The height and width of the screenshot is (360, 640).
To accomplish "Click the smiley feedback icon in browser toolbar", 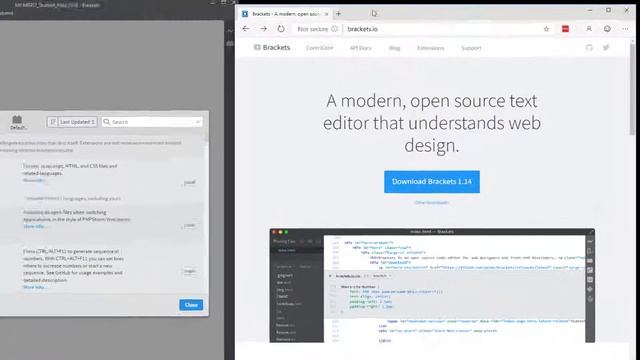I will tap(607, 29).
